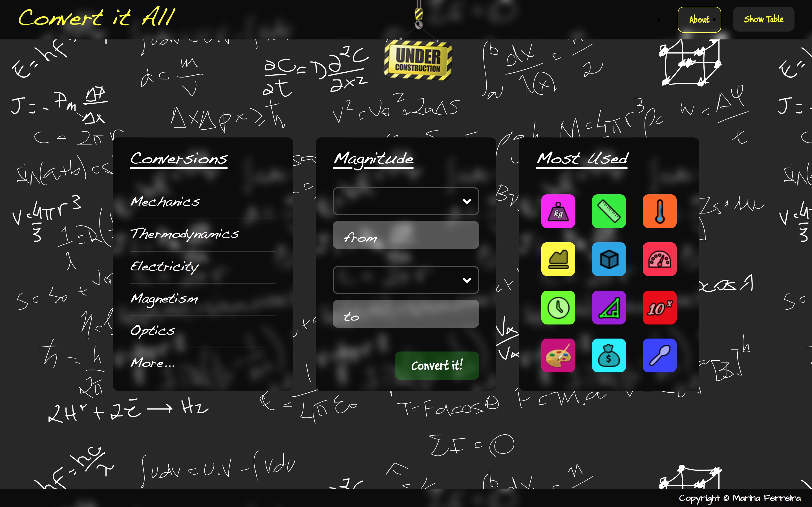The width and height of the screenshot is (812, 507).
Task: Click the volume/density converter icon
Action: [x=609, y=259]
